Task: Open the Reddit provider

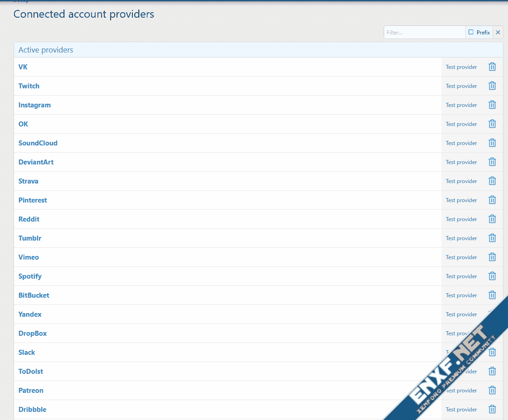Action: (x=29, y=219)
